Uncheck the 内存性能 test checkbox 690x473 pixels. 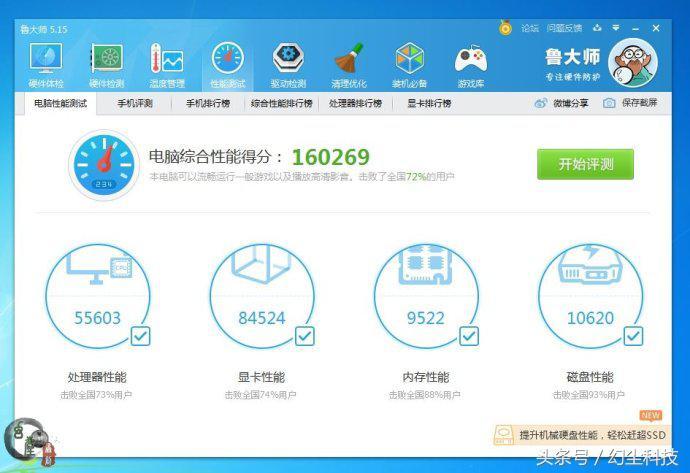(x=469, y=337)
